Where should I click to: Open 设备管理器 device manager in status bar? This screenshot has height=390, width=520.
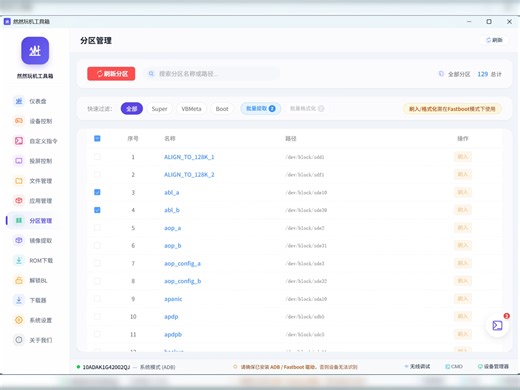(x=493, y=366)
